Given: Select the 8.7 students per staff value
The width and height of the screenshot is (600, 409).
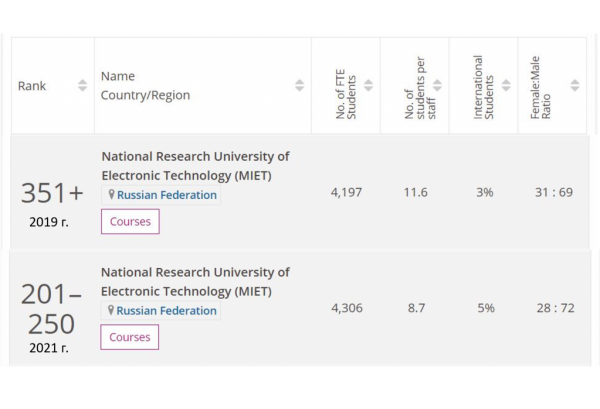Looking at the screenshot, I should coord(416,308).
